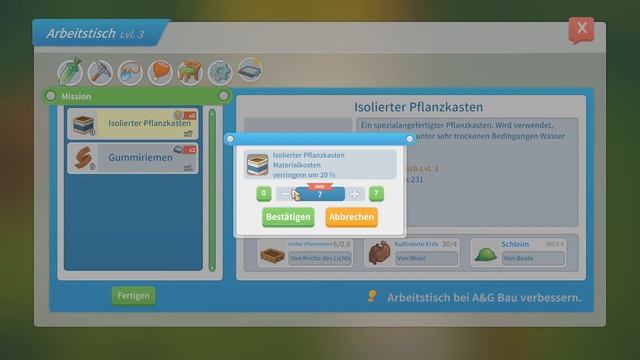Viewport: 640px width, 360px height.
Task: Click the Mission header tab
Action: [x=137, y=96]
